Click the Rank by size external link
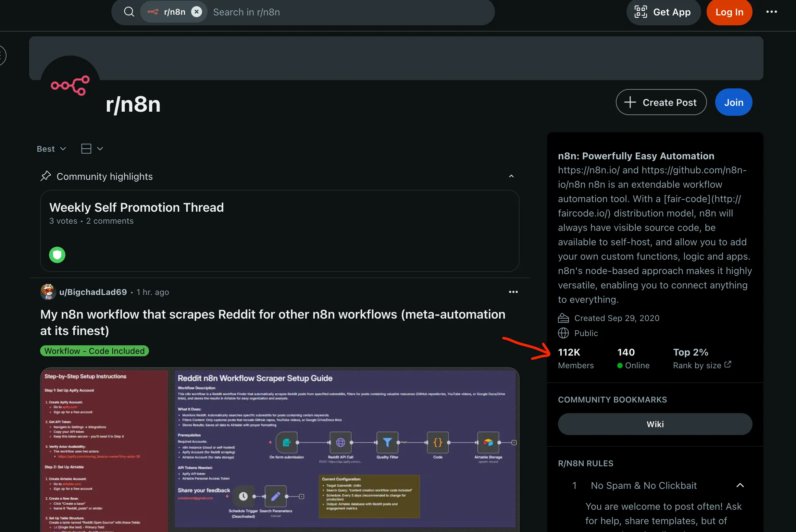Screen dimensions: 796x532 pyautogui.click(x=702, y=365)
